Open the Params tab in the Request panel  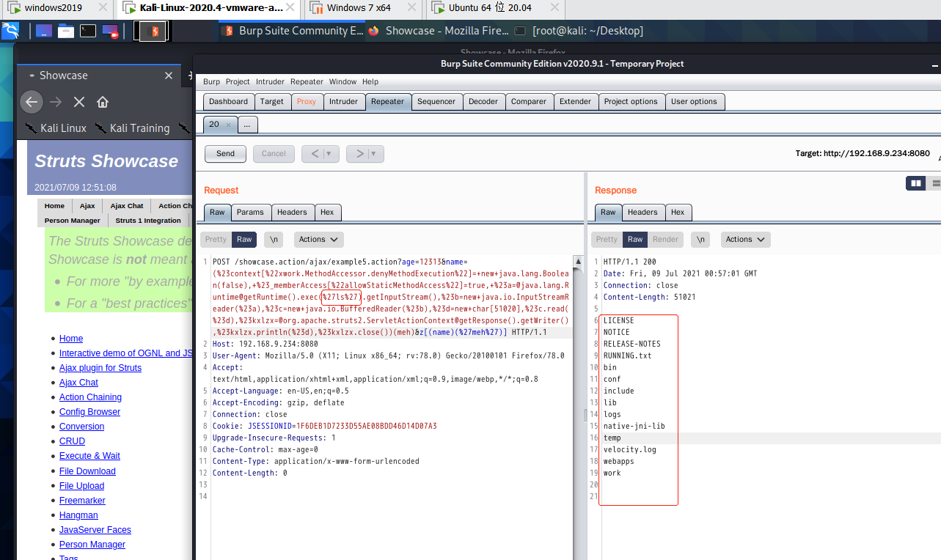[250, 212]
